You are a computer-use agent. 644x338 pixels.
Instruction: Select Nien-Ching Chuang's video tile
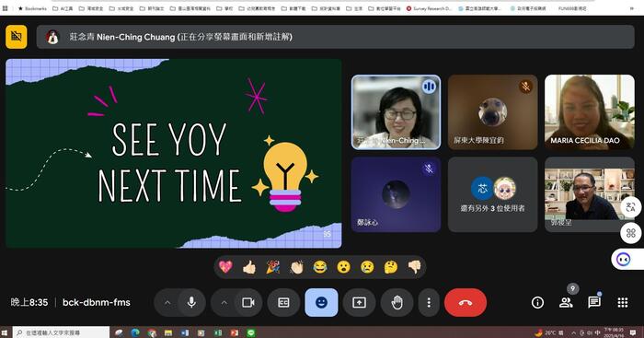pos(396,111)
